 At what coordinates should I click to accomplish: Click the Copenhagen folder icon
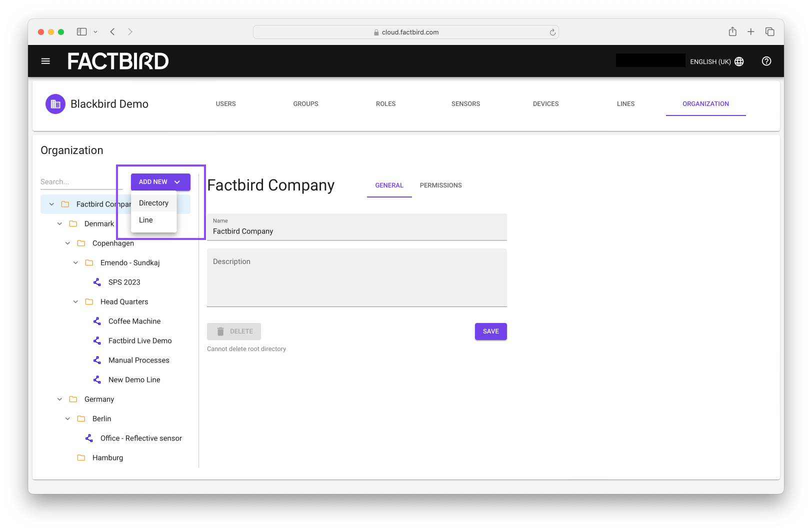(x=81, y=243)
